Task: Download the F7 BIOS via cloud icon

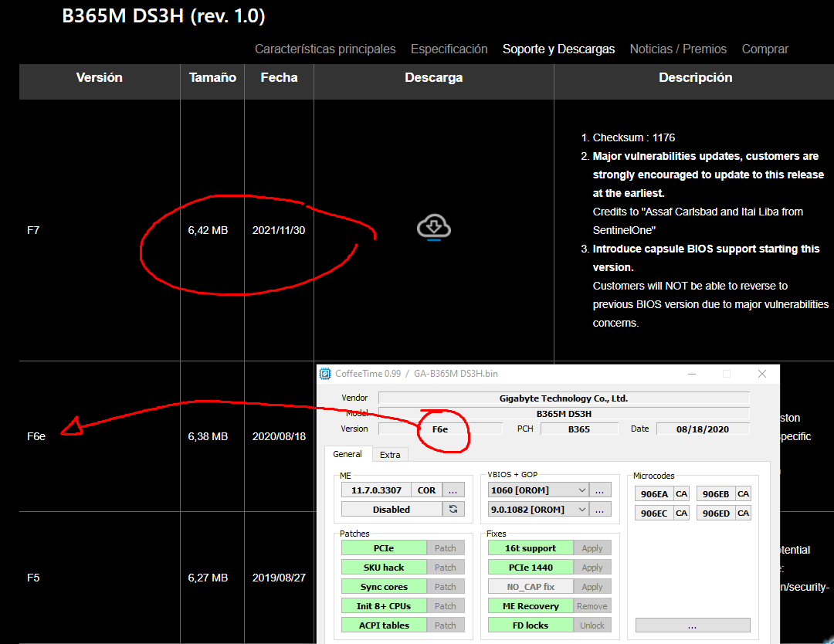Action: (433, 228)
